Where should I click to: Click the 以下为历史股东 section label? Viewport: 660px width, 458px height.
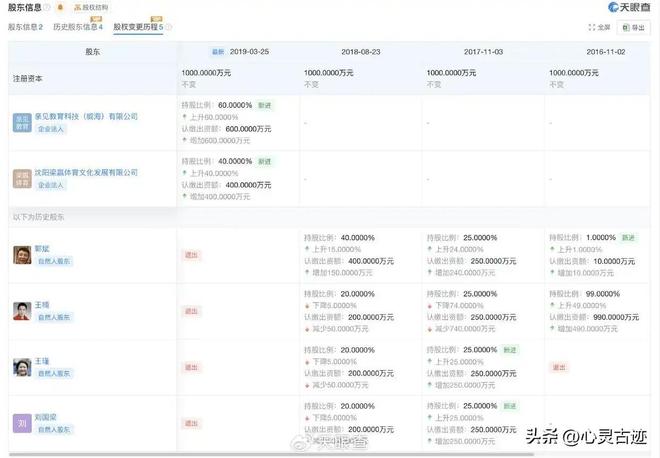click(38, 217)
